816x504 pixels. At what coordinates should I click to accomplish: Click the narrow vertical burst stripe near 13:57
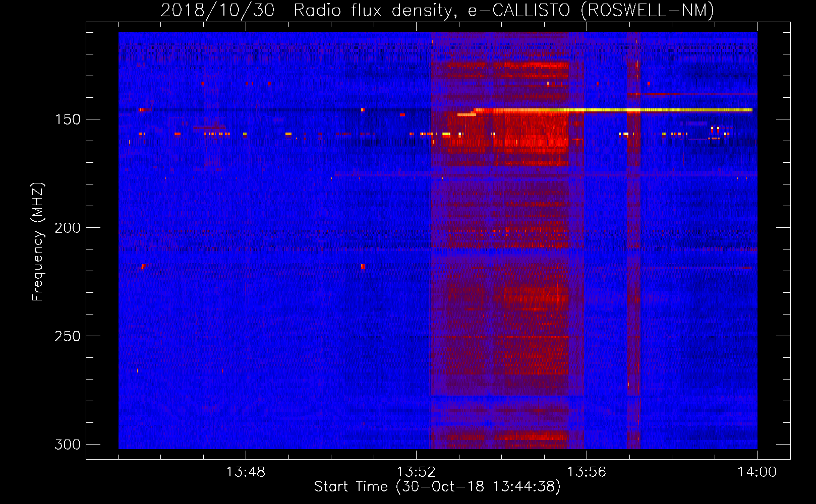coord(633,240)
